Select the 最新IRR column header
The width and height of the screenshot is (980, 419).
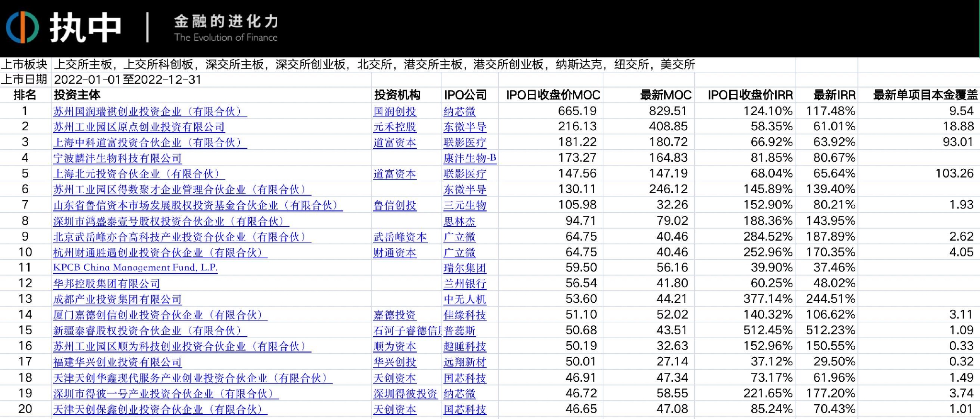(x=835, y=95)
